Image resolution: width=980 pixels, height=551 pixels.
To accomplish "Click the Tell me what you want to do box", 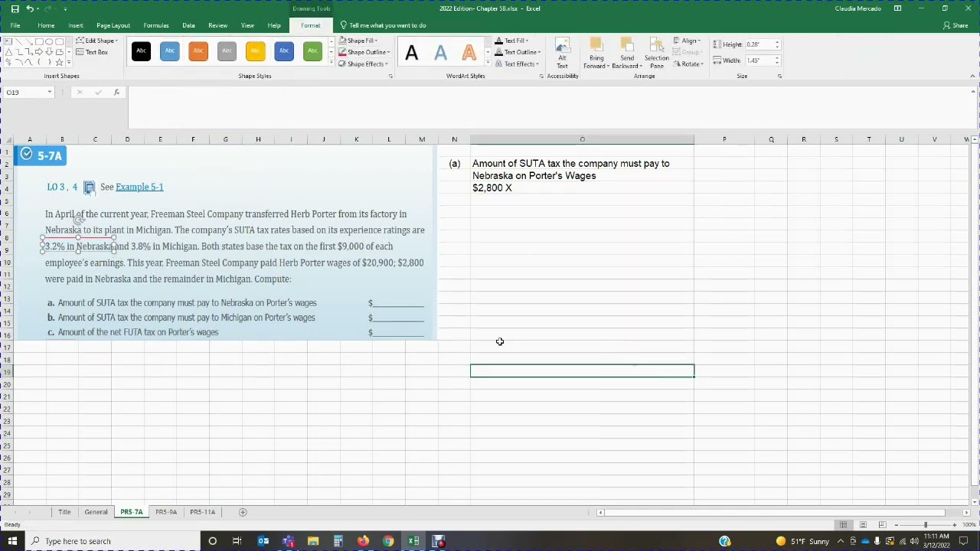I will point(383,25).
